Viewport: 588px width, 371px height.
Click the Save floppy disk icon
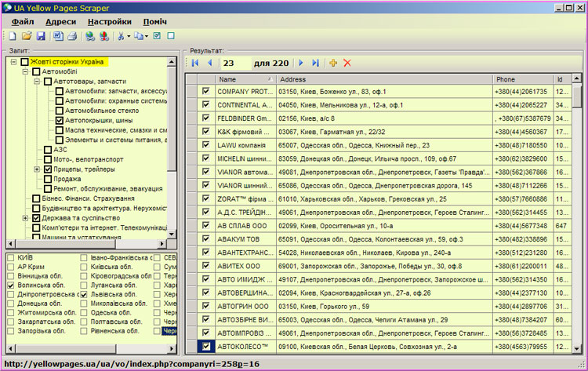click(41, 36)
